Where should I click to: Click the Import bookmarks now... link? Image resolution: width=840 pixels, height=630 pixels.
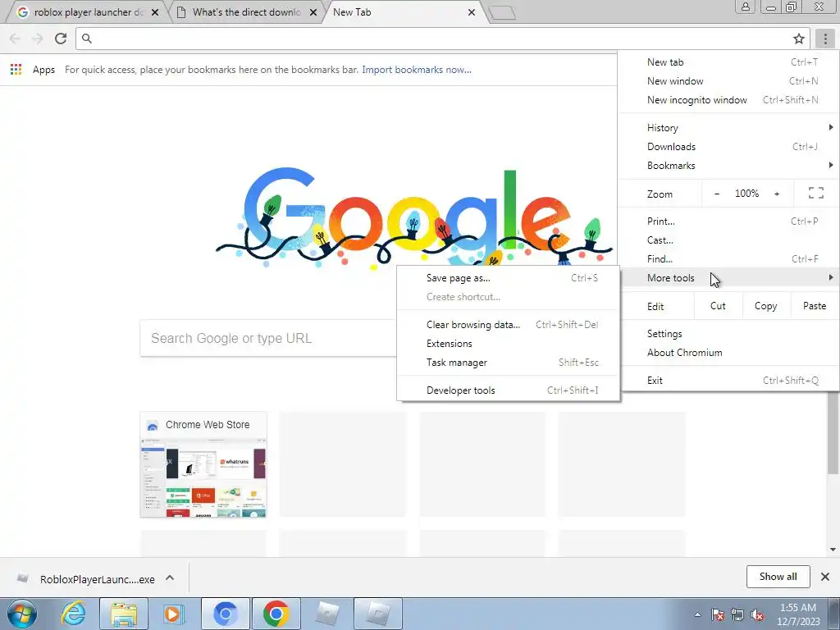pos(416,70)
